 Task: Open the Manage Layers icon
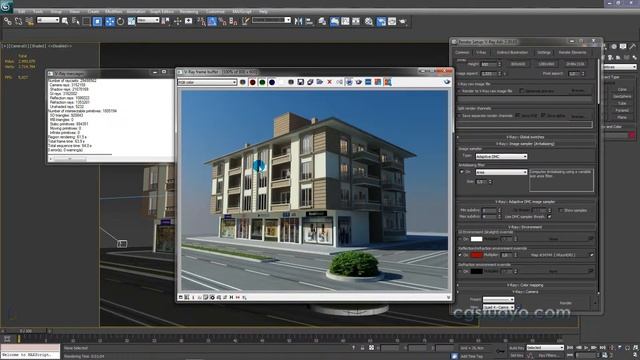coord(322,21)
